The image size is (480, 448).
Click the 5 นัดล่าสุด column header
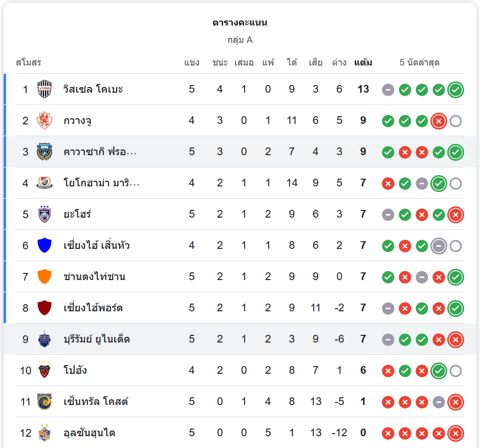coord(420,63)
